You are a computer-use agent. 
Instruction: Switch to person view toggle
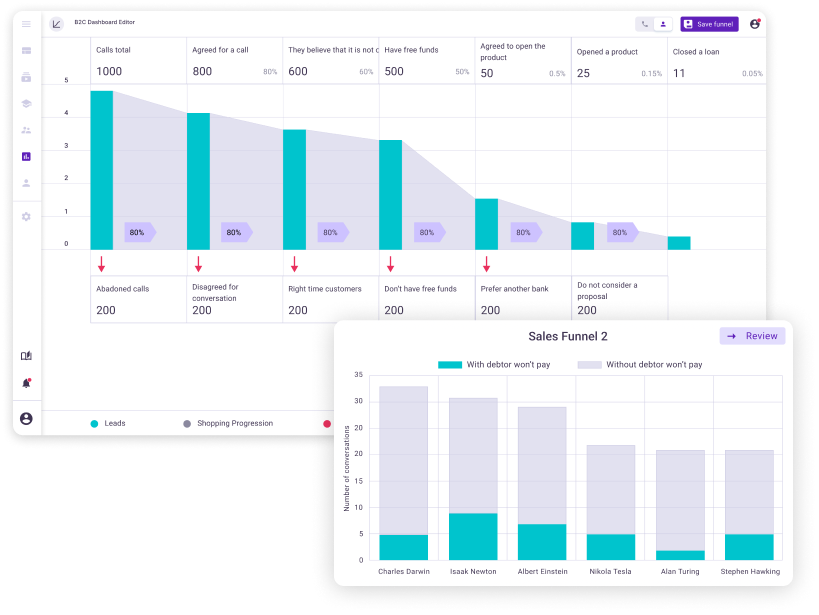pos(663,24)
